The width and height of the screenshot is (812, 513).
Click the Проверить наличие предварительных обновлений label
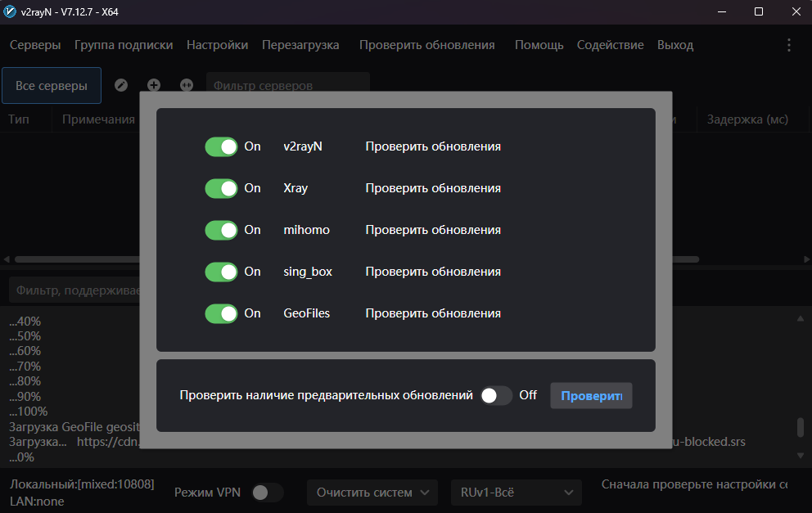327,395
